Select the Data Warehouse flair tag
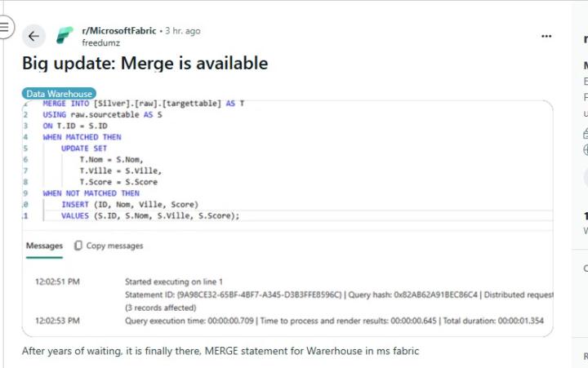Screen dimensions: 588x368 [x=59, y=94]
